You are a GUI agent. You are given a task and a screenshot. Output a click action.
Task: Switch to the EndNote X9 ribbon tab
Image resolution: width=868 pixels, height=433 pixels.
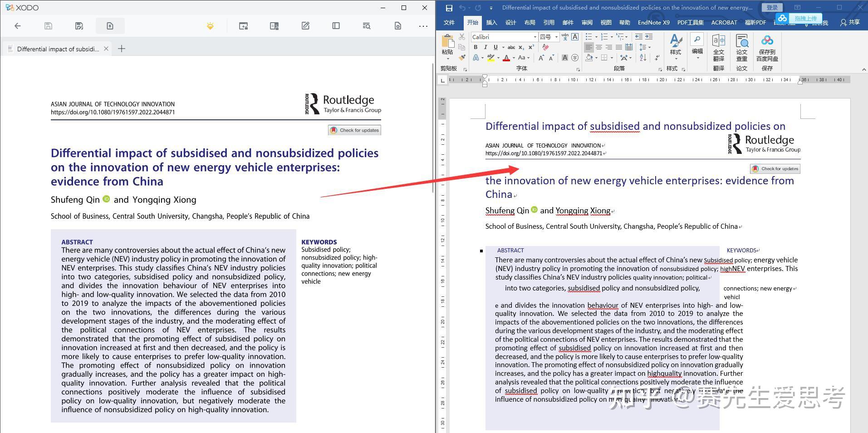coord(653,22)
